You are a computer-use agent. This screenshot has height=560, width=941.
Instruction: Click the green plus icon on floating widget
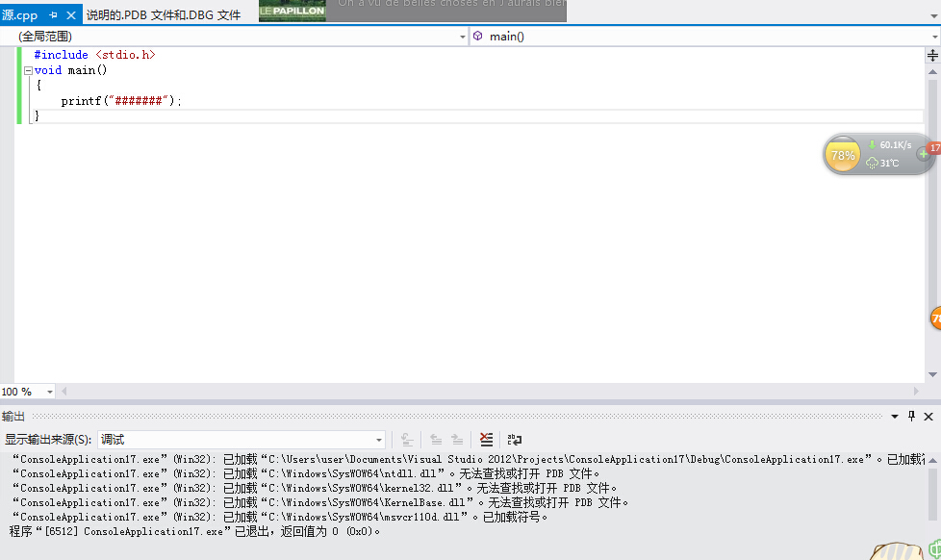tap(923, 154)
